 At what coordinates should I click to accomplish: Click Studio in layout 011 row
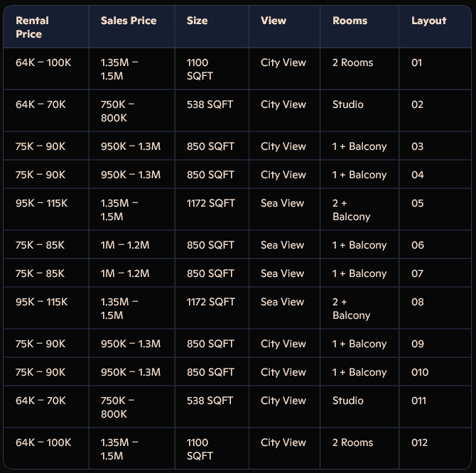click(347, 401)
